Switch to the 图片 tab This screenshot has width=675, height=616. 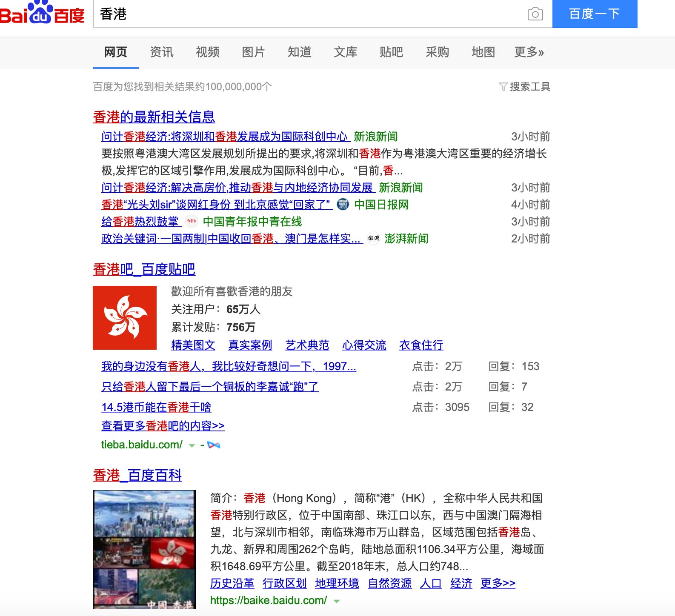[x=254, y=52]
